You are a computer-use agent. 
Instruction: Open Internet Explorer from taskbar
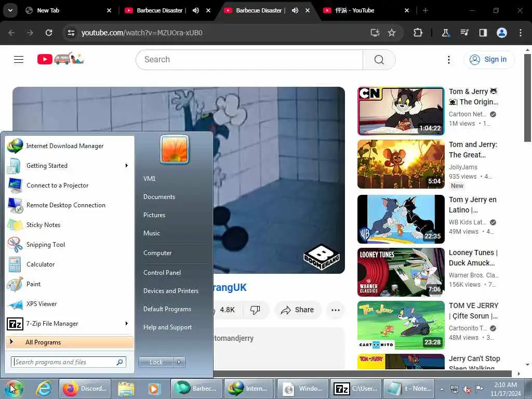44,389
